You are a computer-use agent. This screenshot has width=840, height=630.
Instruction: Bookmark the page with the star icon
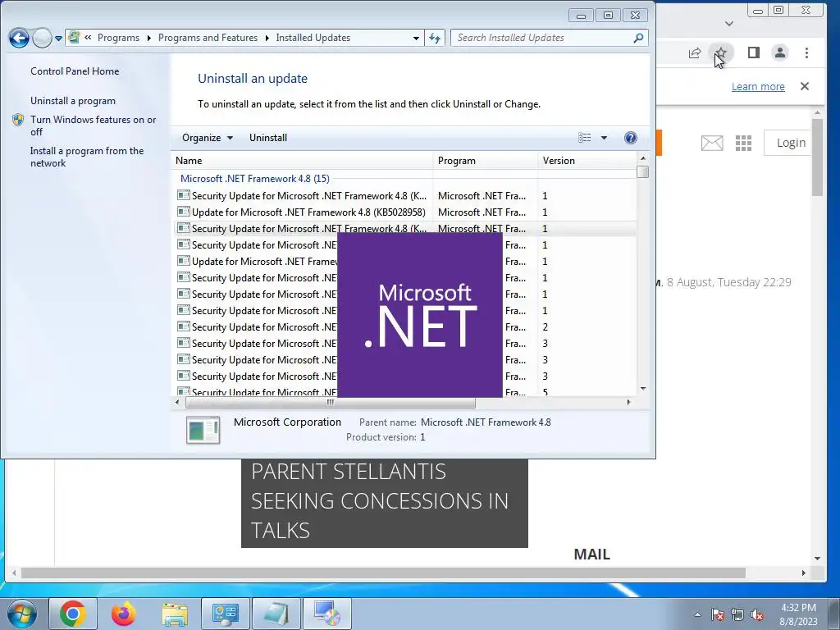pyautogui.click(x=720, y=52)
